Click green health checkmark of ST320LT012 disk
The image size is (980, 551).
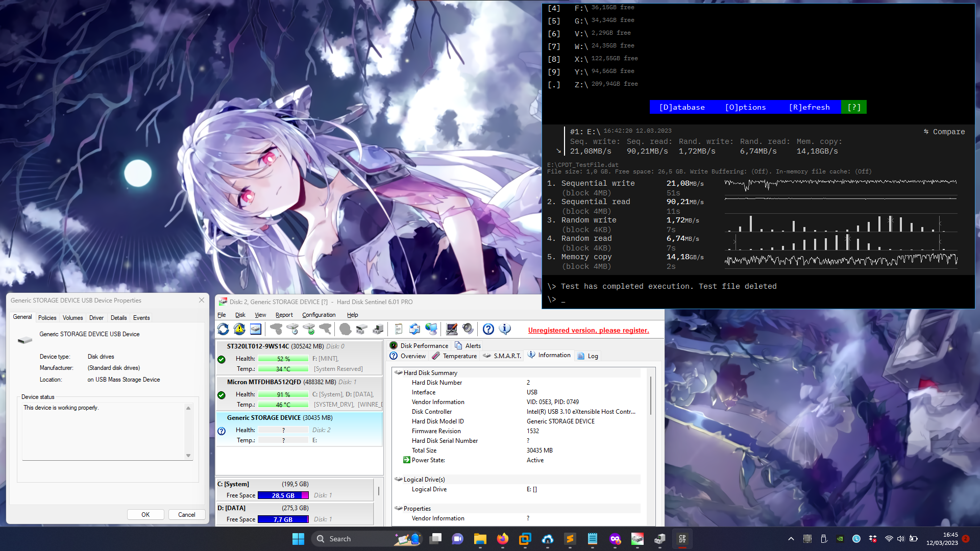222,359
